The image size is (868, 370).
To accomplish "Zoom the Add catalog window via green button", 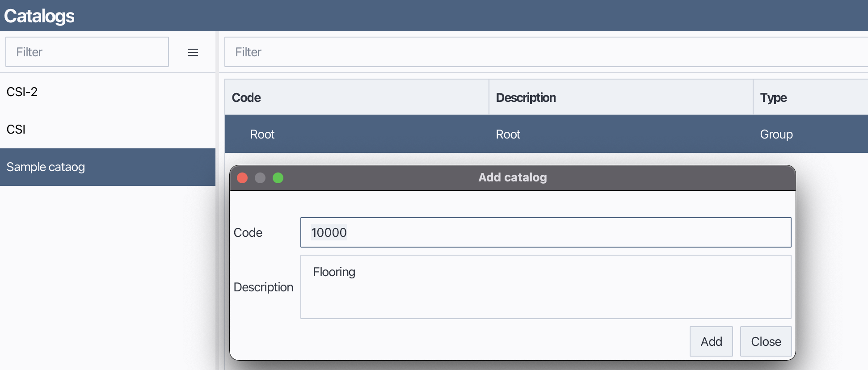I will coord(278,178).
